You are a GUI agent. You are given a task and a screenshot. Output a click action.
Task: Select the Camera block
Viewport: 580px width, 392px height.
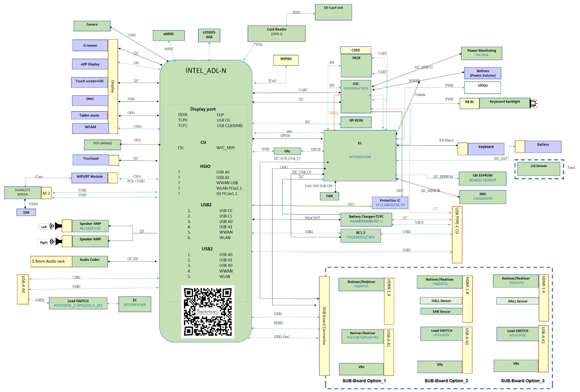coord(92,26)
